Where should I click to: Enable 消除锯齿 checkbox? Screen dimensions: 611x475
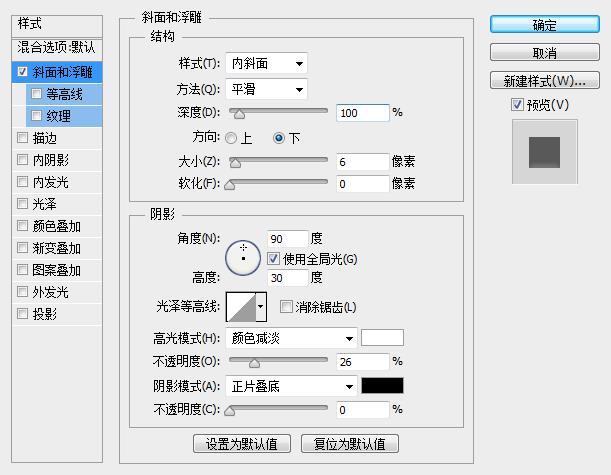coord(286,307)
